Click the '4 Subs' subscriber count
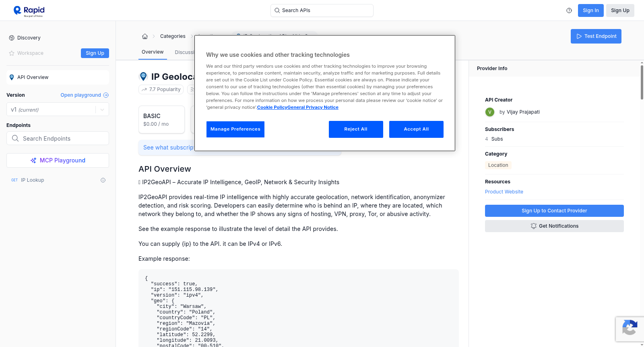This screenshot has height=347, width=644. point(494,139)
